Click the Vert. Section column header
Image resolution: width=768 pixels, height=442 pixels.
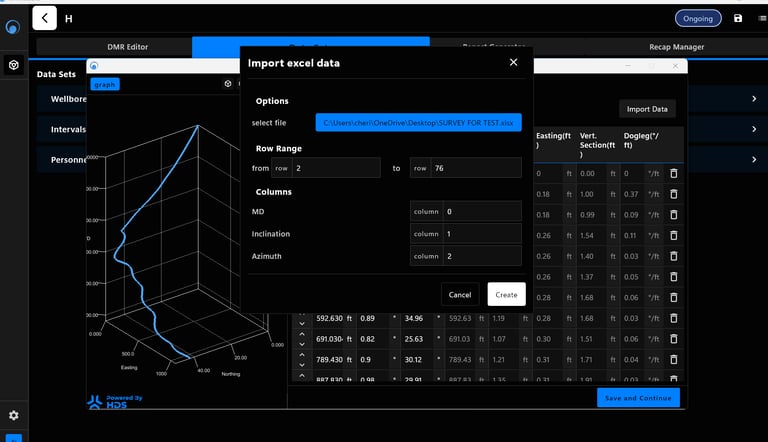[597, 145]
